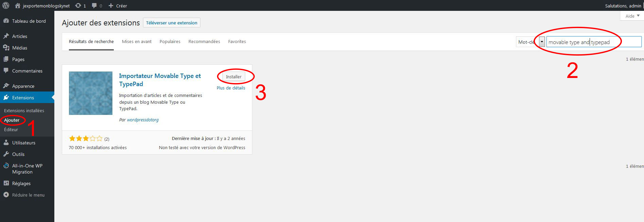Click Salutations, admin account menu
This screenshot has width=644, height=222.
pyautogui.click(x=623, y=6)
